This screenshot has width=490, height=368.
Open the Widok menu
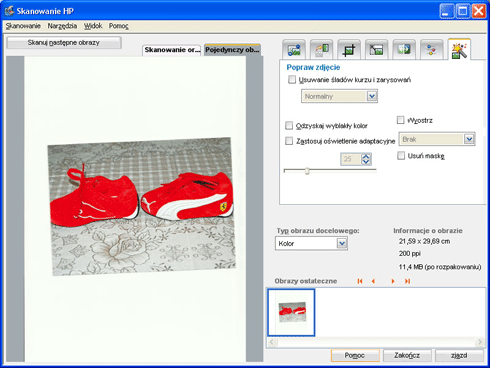pos(93,26)
